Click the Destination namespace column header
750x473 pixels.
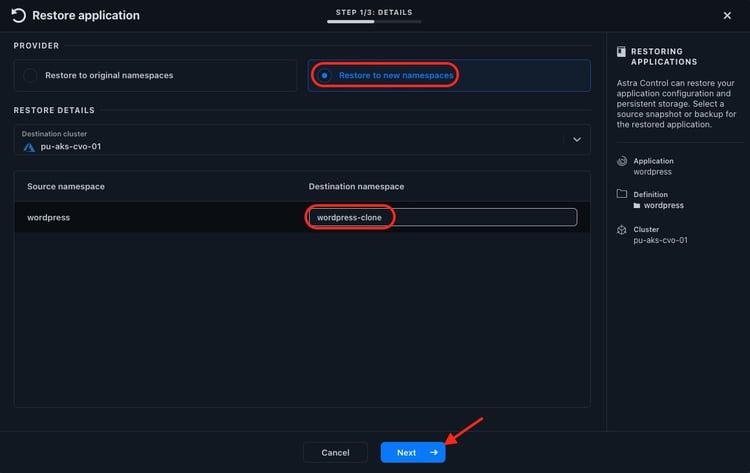[x=356, y=186]
